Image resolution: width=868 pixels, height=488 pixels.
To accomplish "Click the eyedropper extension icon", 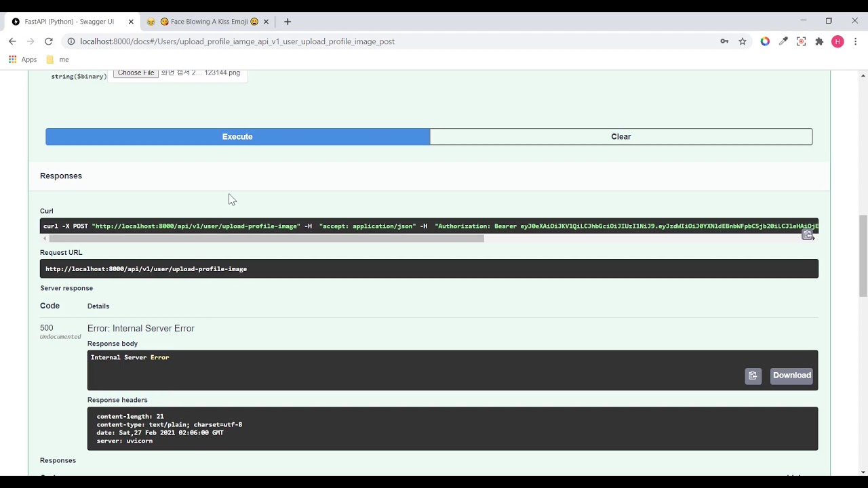I will (783, 41).
